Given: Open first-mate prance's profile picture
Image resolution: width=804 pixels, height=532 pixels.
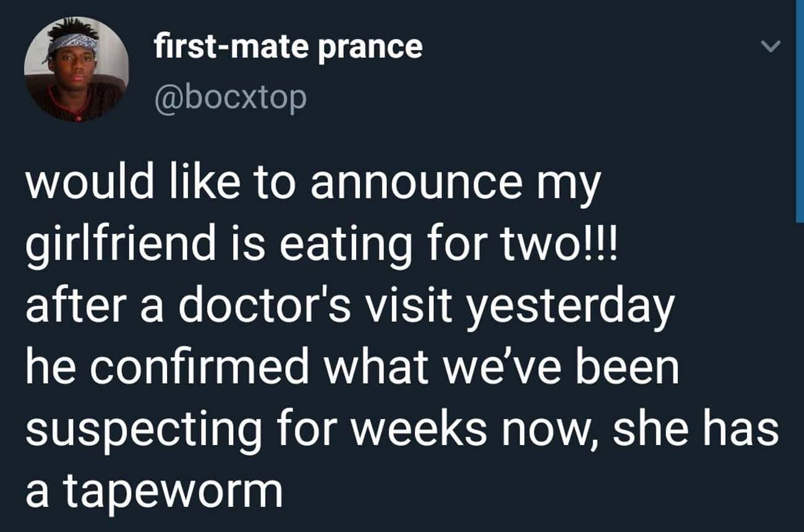Looking at the screenshot, I should tap(77, 70).
